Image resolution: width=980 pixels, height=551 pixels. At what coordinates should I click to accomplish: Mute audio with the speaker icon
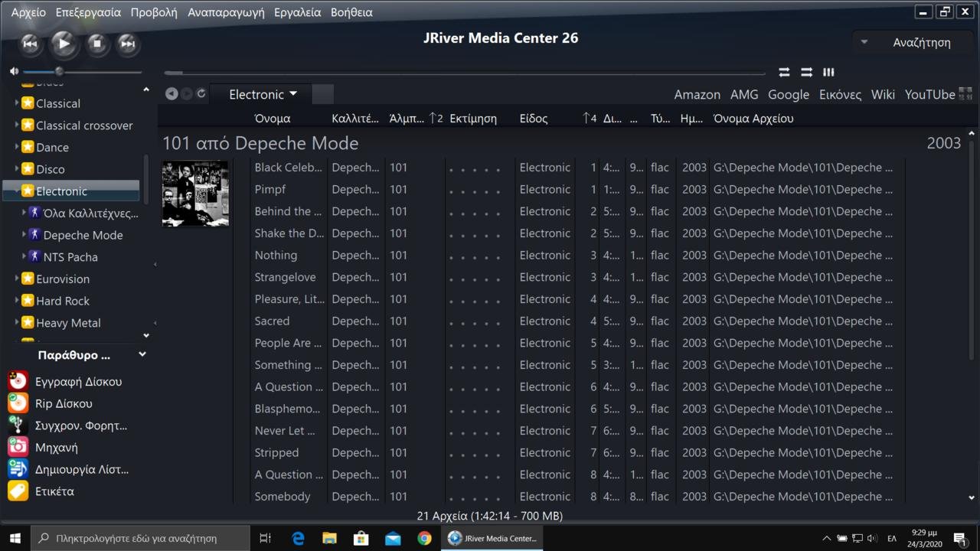click(x=14, y=71)
